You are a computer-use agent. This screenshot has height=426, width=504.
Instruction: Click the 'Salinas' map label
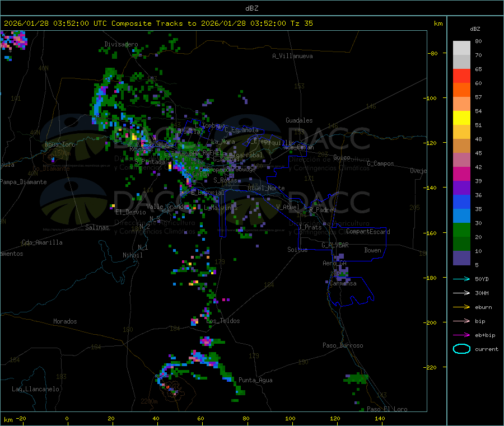pyautogui.click(x=97, y=227)
